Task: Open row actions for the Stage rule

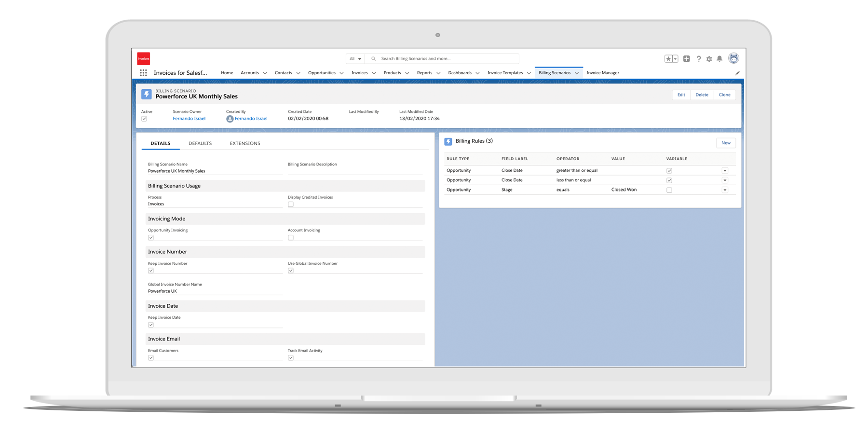Action: (725, 190)
